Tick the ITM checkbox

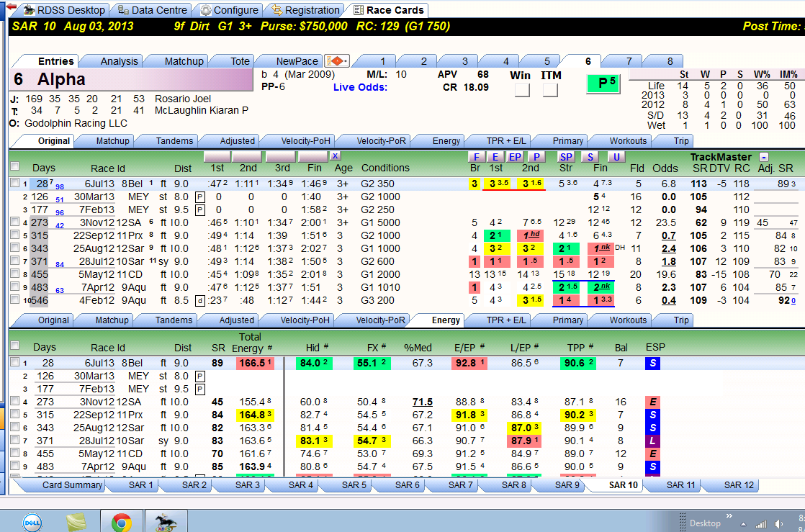coord(550,91)
